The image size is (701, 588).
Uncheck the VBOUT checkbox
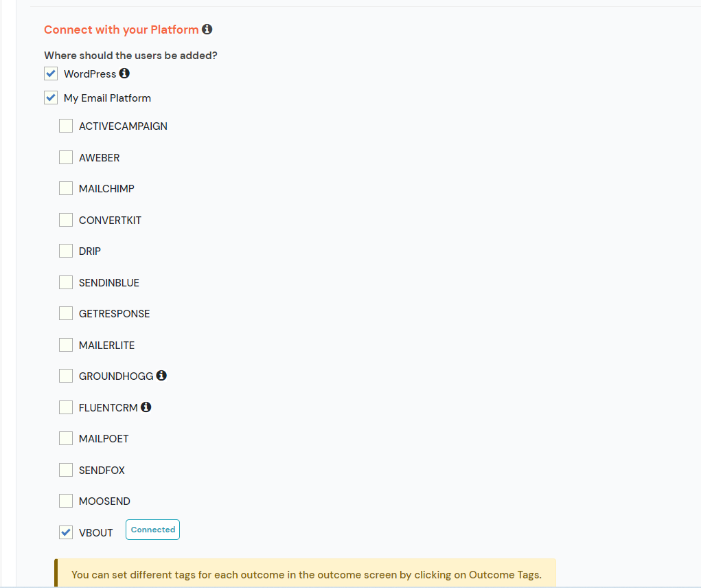tap(66, 532)
